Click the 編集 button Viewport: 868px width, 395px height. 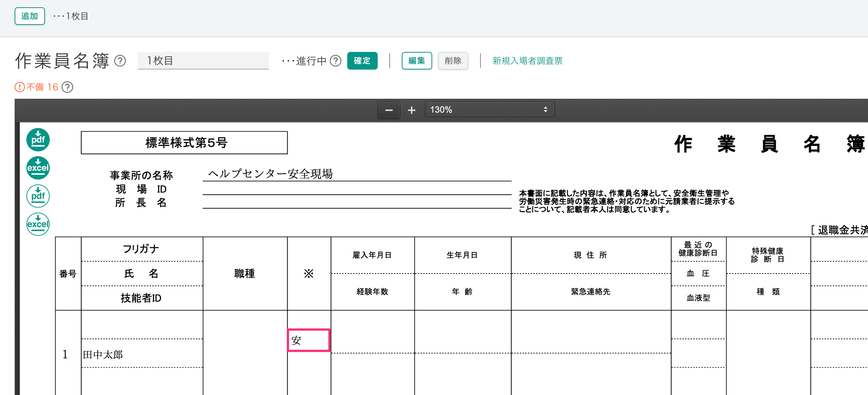tap(416, 61)
